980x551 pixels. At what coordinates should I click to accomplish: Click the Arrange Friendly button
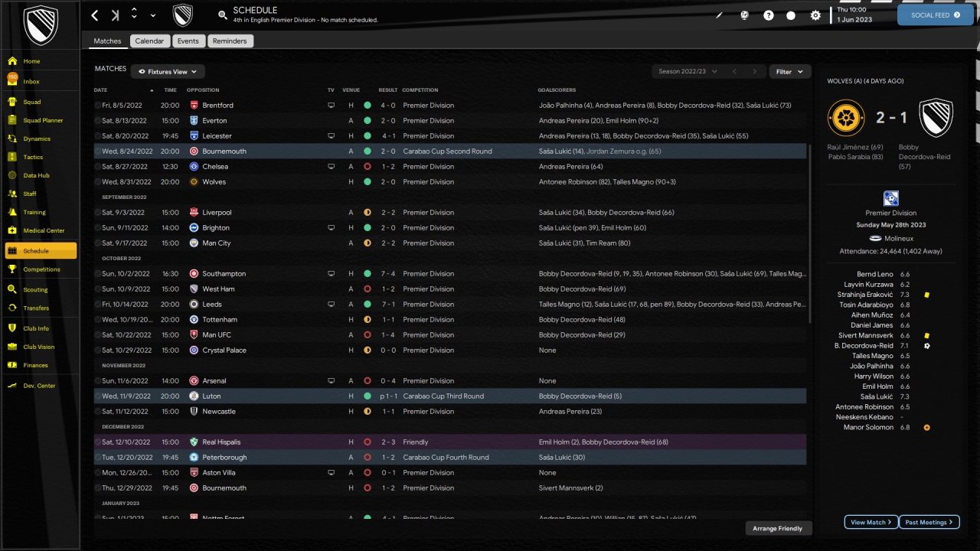pos(779,529)
